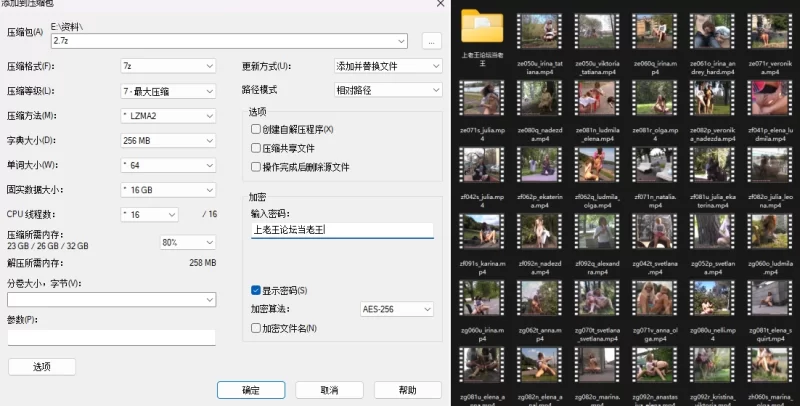
Task: Click the 帮助 button
Action: (x=408, y=390)
